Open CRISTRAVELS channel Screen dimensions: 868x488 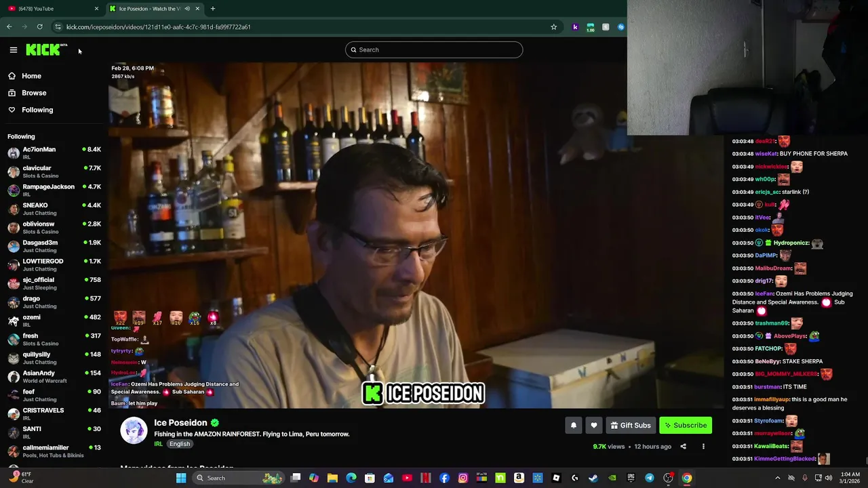tap(54, 413)
